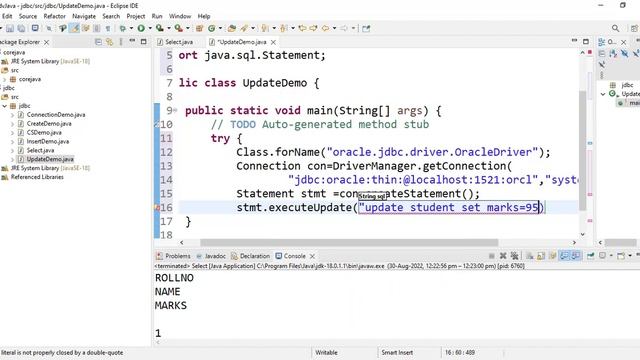Click the Search flashlight toolbar icon
The width and height of the screenshot is (640, 360).
[x=244, y=28]
